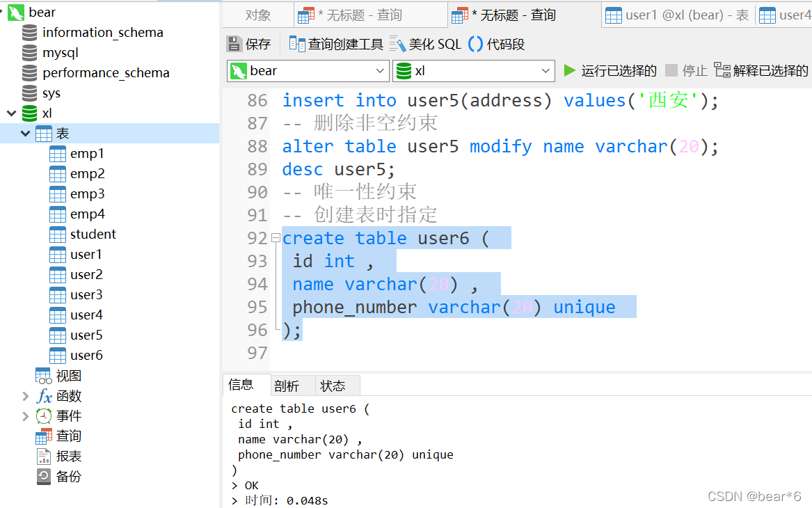Viewport: 812px width, 508px height.
Task: Select the performance_schema database icon
Action: coord(29,73)
